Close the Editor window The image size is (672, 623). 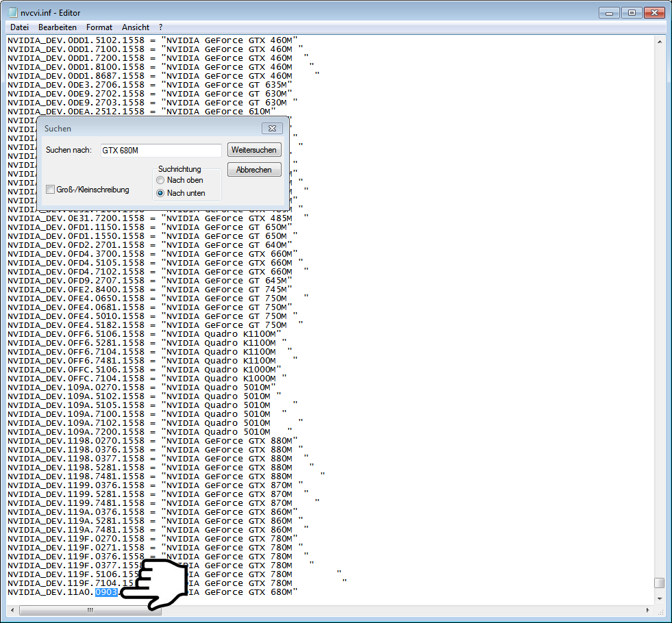click(654, 13)
